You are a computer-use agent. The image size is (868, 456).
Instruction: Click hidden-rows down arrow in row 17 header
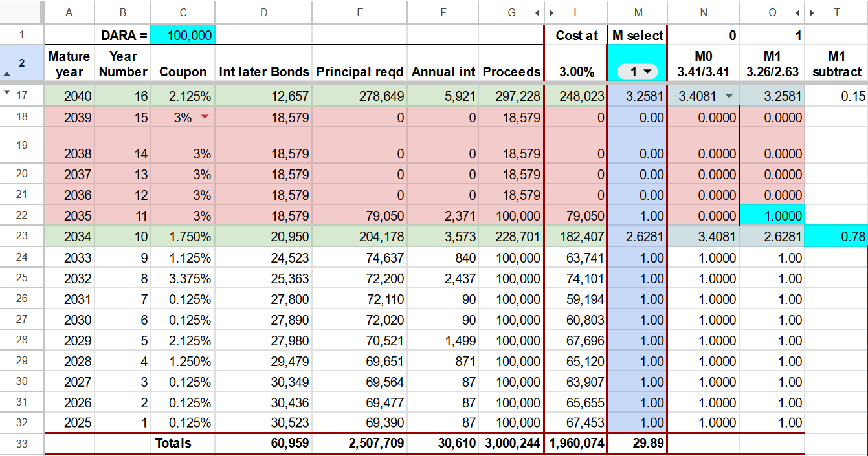coord(7,92)
